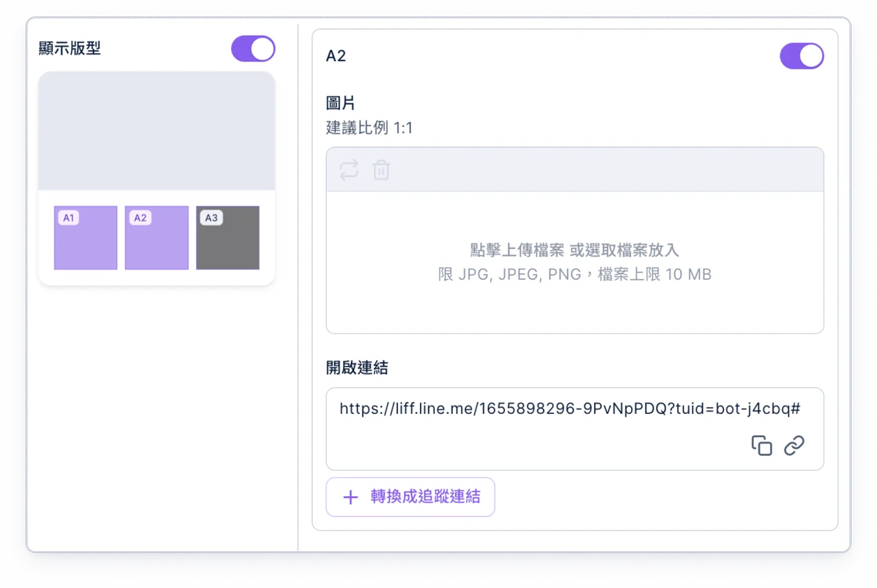This screenshot has height=588, width=877.
Task: Click the A2 panel title
Action: pyautogui.click(x=336, y=56)
